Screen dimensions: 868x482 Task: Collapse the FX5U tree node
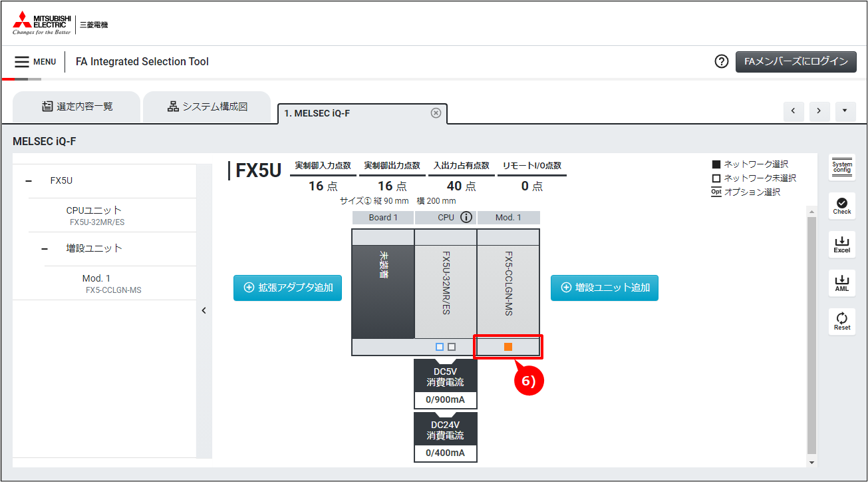tap(29, 180)
